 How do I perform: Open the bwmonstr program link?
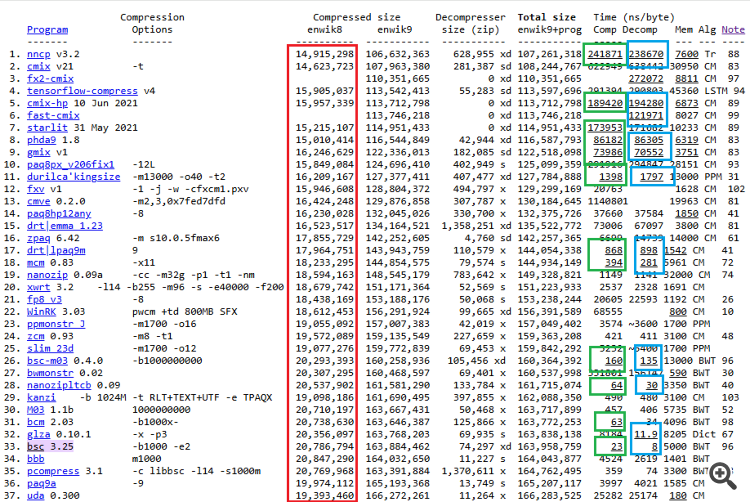(50, 373)
